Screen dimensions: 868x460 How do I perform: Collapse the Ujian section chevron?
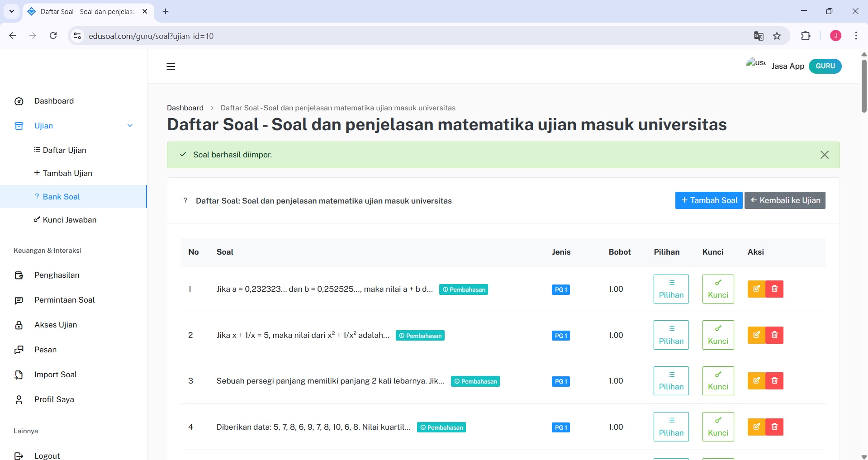pos(130,126)
